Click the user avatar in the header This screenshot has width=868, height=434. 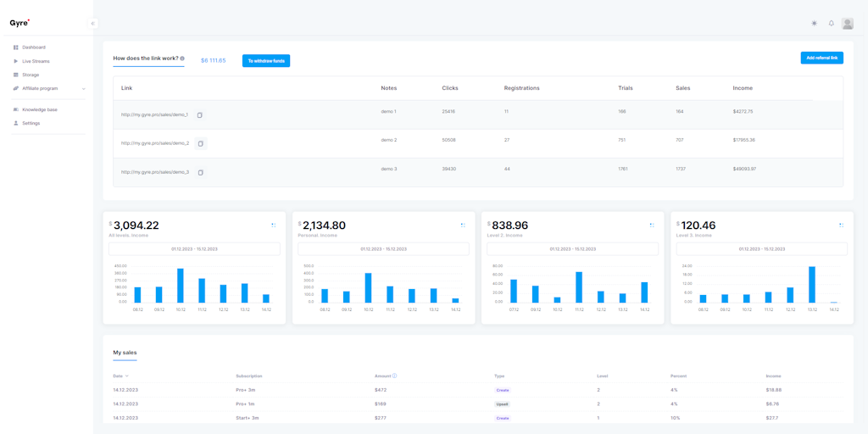click(x=847, y=24)
